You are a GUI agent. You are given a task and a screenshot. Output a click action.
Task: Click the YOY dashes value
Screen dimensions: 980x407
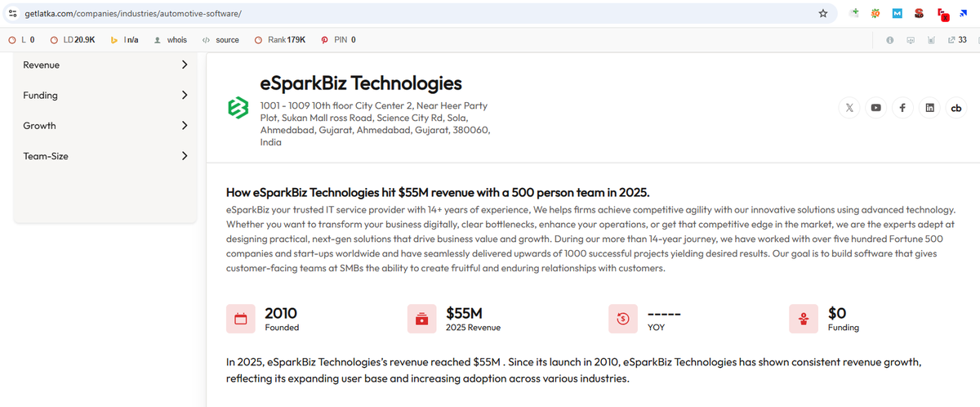[664, 313]
